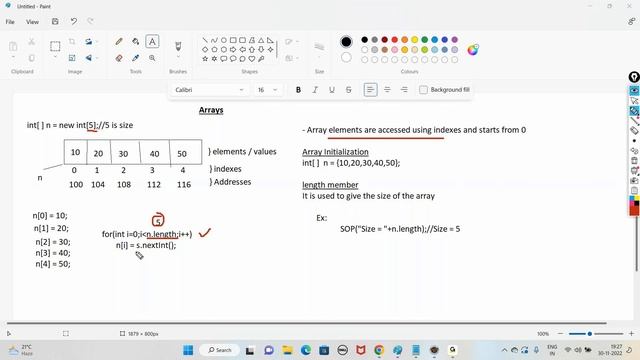Image resolution: width=640 pixels, height=360 pixels.
Task: Open the Calibri font family dropdown
Action: coord(209,90)
